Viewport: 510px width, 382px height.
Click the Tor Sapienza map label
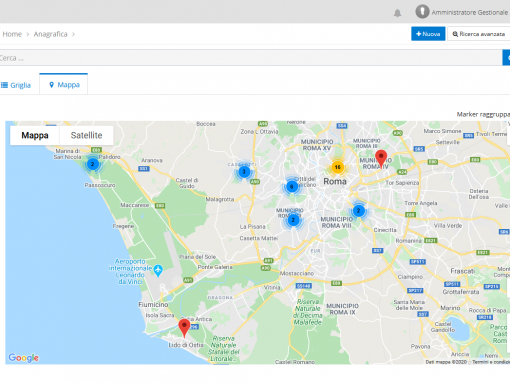402,183
